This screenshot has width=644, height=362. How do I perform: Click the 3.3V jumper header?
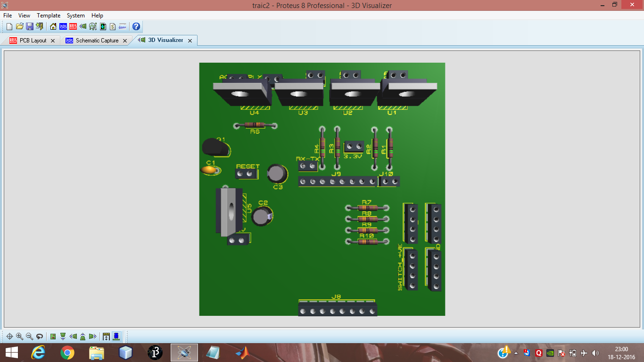pyautogui.click(x=354, y=147)
